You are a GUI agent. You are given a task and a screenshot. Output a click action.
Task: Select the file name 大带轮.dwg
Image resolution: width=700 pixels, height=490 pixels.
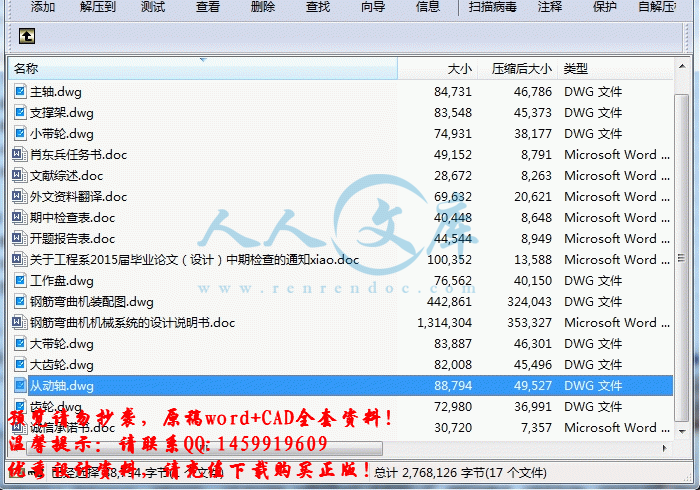pos(62,344)
